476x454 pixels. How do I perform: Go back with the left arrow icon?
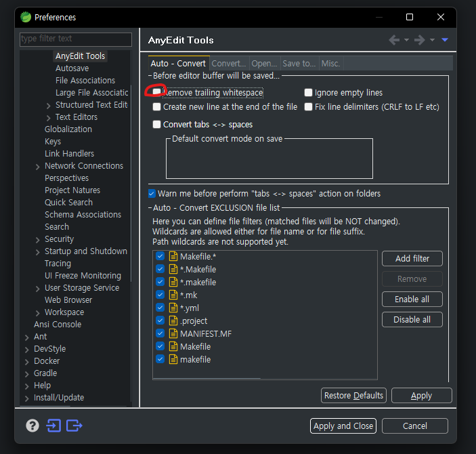tap(394, 40)
